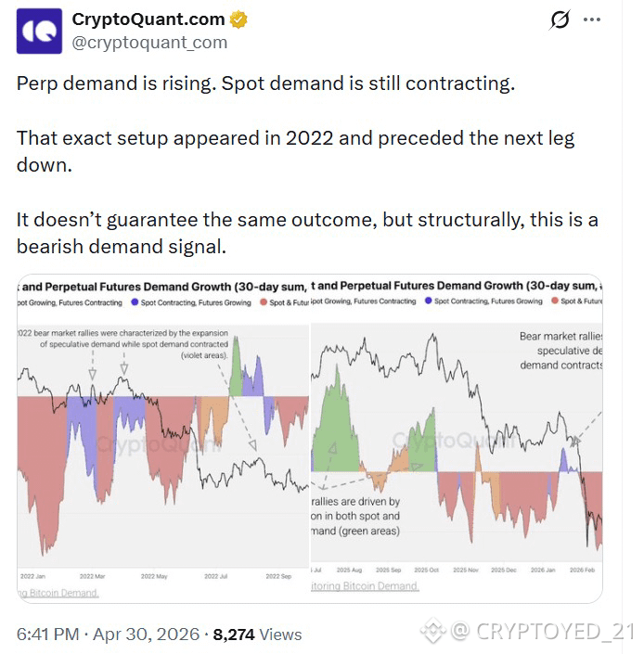The width and height of the screenshot is (644, 654).
Task: Click the red legend dot in left chart
Action: pyautogui.click(x=264, y=302)
